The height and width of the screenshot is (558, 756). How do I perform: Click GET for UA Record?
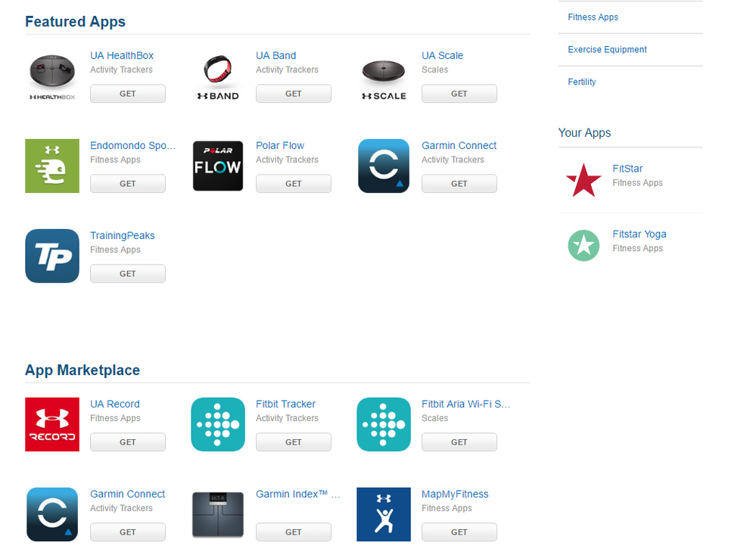[x=128, y=442]
